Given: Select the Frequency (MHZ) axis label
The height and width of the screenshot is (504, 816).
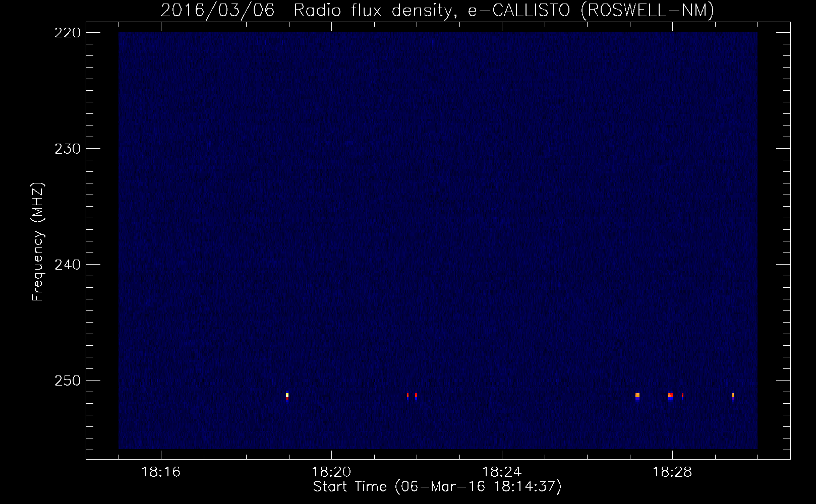Looking at the screenshot, I should 38,242.
